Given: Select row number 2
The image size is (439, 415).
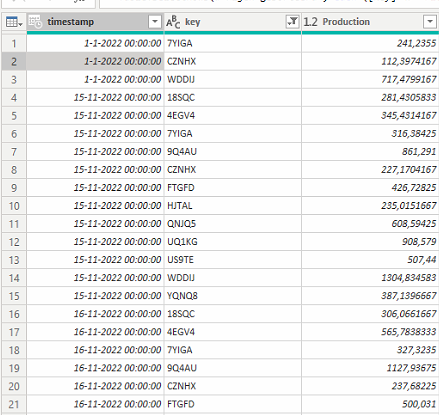Looking at the screenshot, I should [x=14, y=61].
